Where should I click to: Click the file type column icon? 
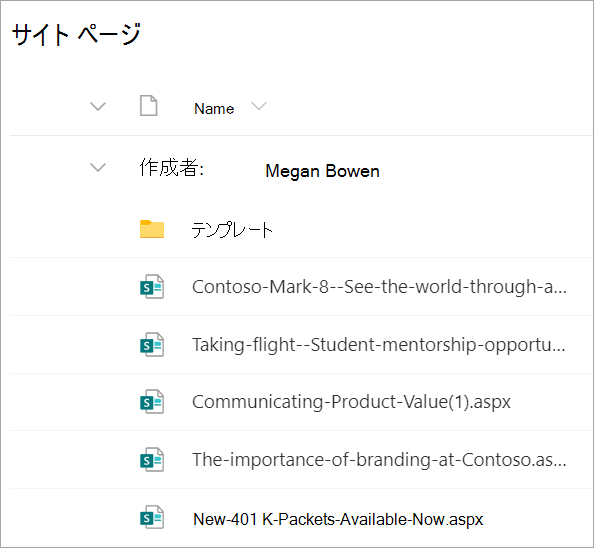148,106
